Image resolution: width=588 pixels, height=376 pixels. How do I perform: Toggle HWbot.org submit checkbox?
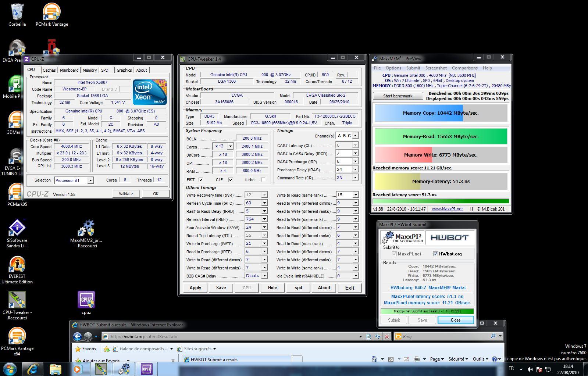tap(435, 254)
